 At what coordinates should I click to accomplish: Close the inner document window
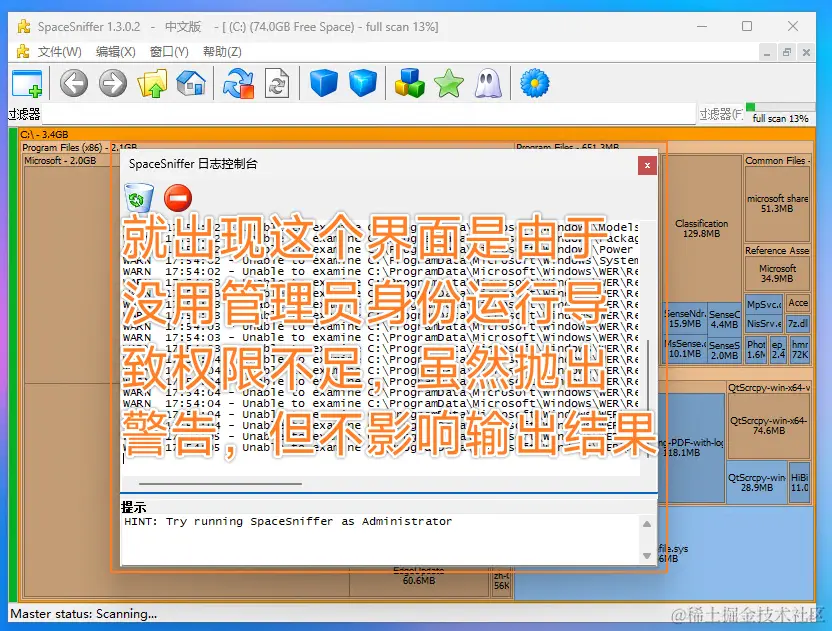[807, 53]
